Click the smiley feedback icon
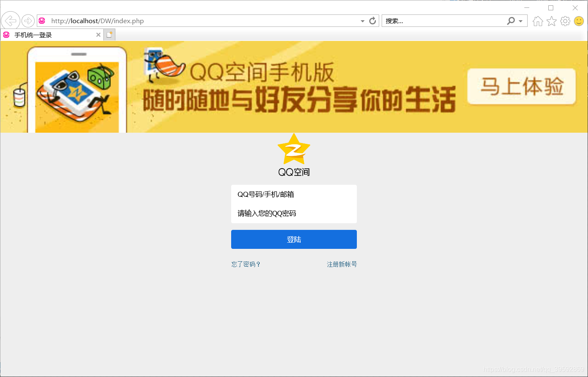The height and width of the screenshot is (377, 588). (579, 21)
